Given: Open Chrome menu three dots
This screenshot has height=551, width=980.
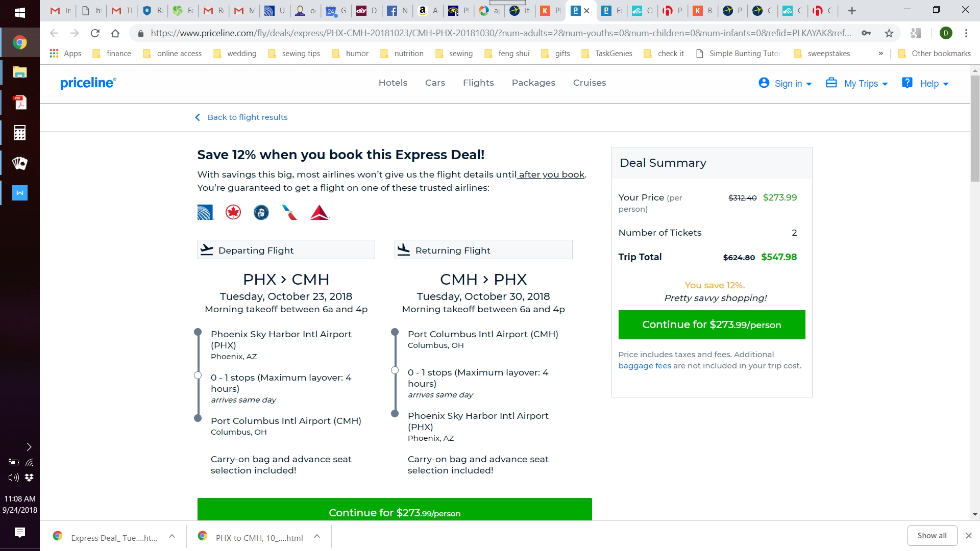Looking at the screenshot, I should 966,33.
